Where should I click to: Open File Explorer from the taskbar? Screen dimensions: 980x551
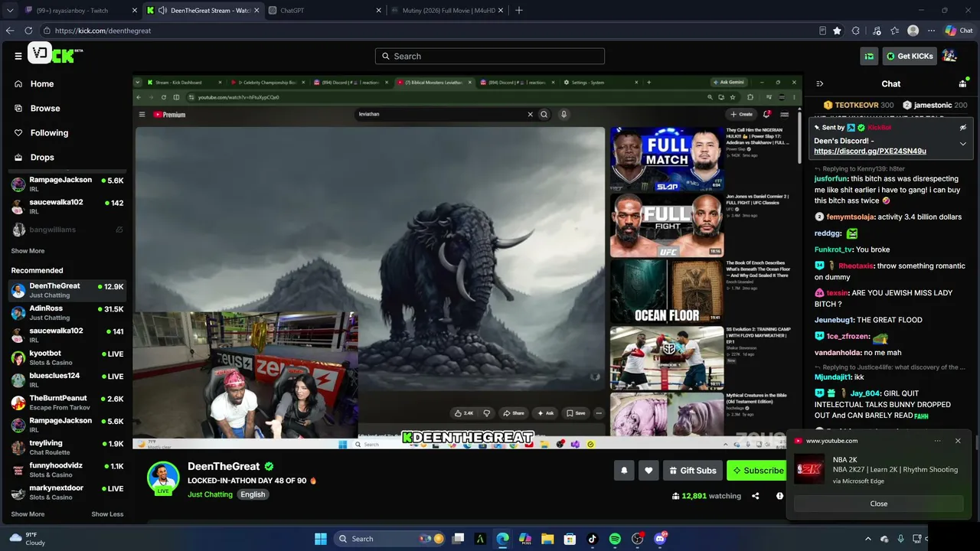(x=547, y=539)
